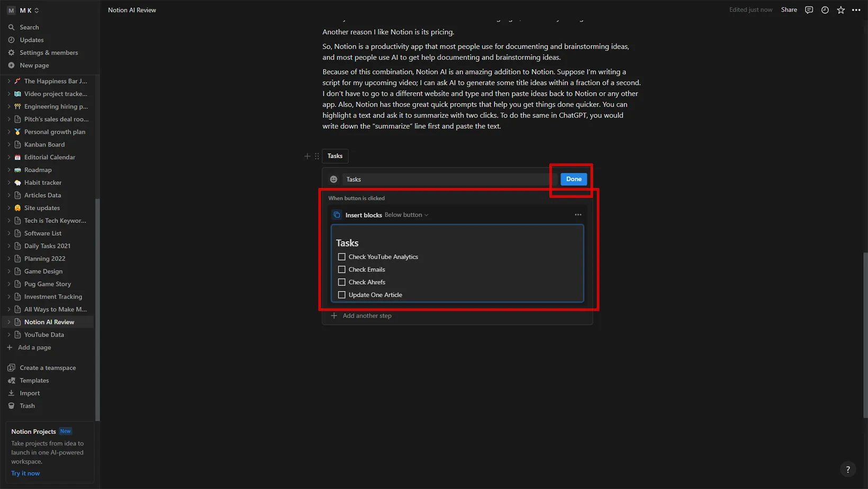Expand the YouTube Data page tree
This screenshot has height=489, width=868.
pos(9,335)
